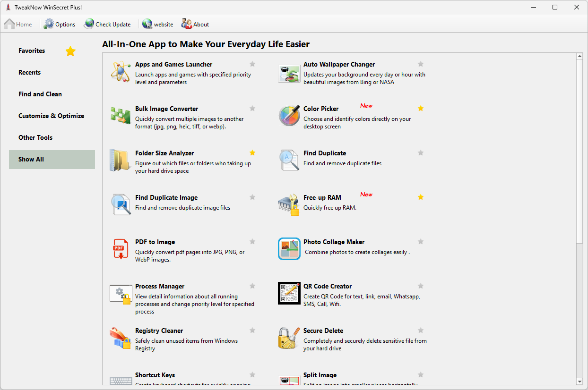
Task: Minimize the TweakNow WinSecret Plus window
Action: coord(533,7)
